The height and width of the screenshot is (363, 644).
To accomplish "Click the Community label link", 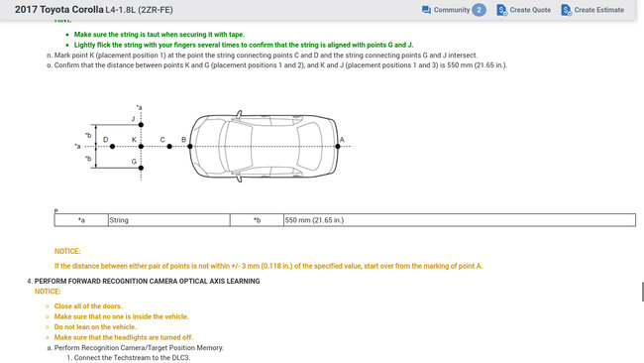I will 452,10.
